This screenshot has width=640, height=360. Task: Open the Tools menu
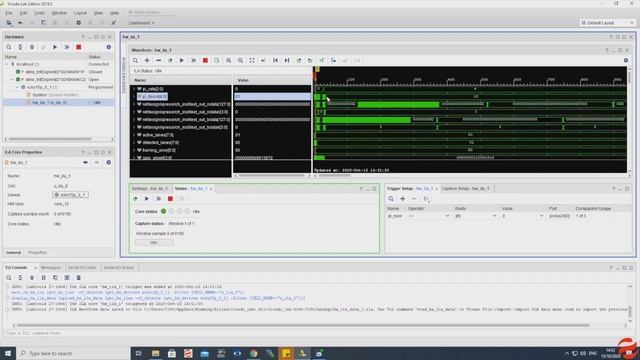(39, 13)
